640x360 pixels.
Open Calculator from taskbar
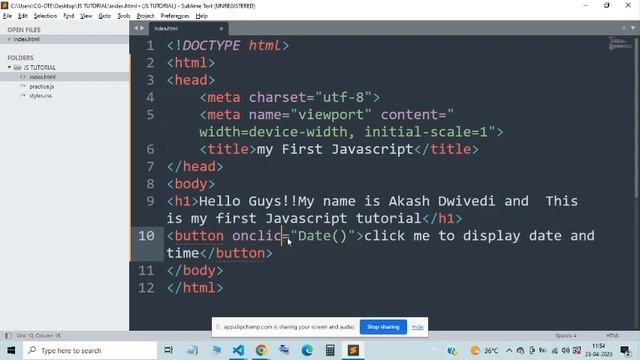[x=330, y=351]
